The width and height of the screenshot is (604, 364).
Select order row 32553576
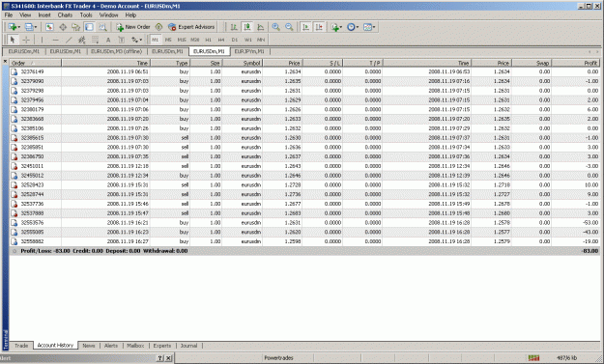coord(304,222)
